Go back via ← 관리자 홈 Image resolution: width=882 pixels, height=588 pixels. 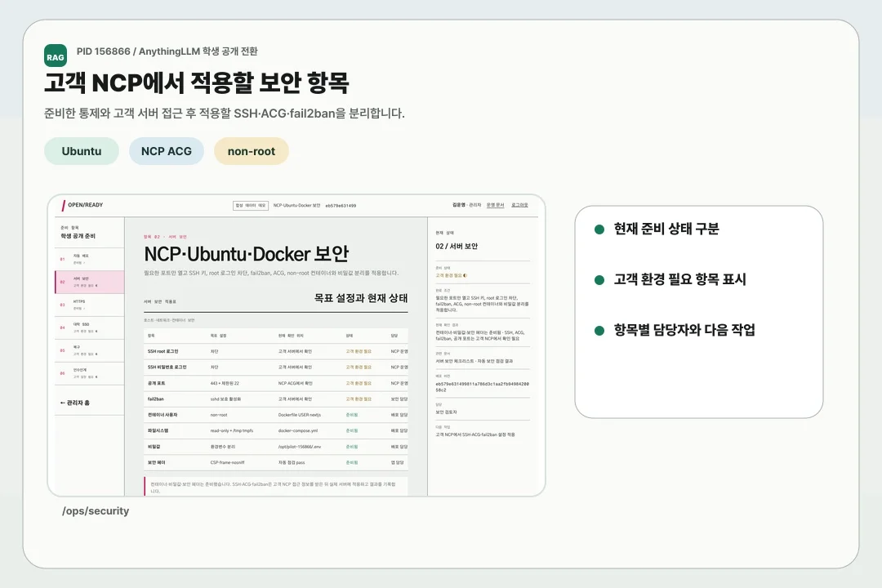tap(75, 403)
